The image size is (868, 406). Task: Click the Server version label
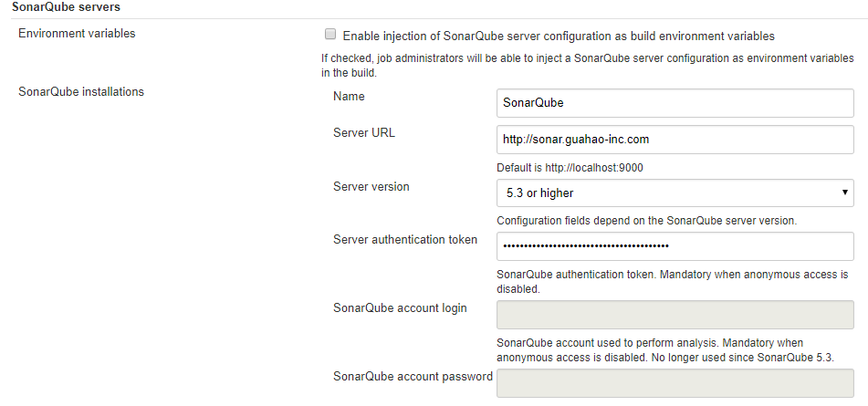tap(371, 186)
